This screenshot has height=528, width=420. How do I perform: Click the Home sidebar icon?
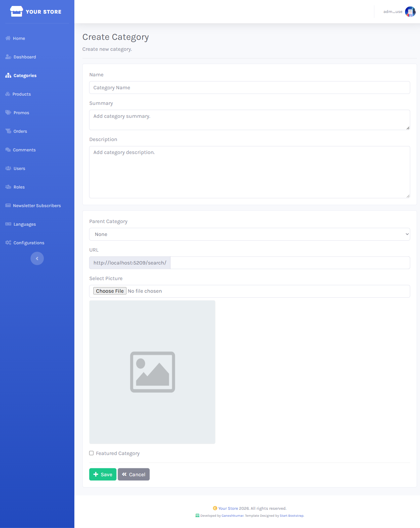coord(8,38)
